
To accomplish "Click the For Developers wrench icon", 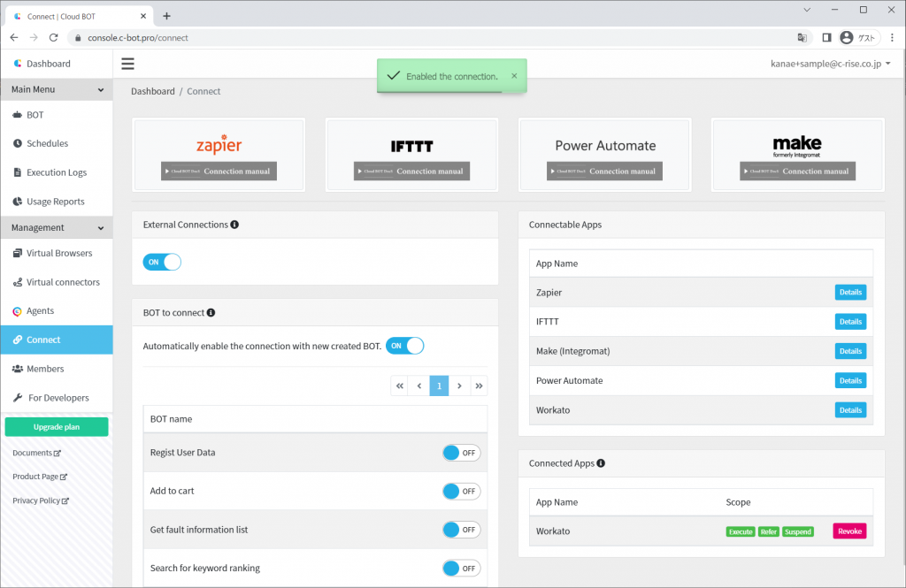I will [x=18, y=397].
